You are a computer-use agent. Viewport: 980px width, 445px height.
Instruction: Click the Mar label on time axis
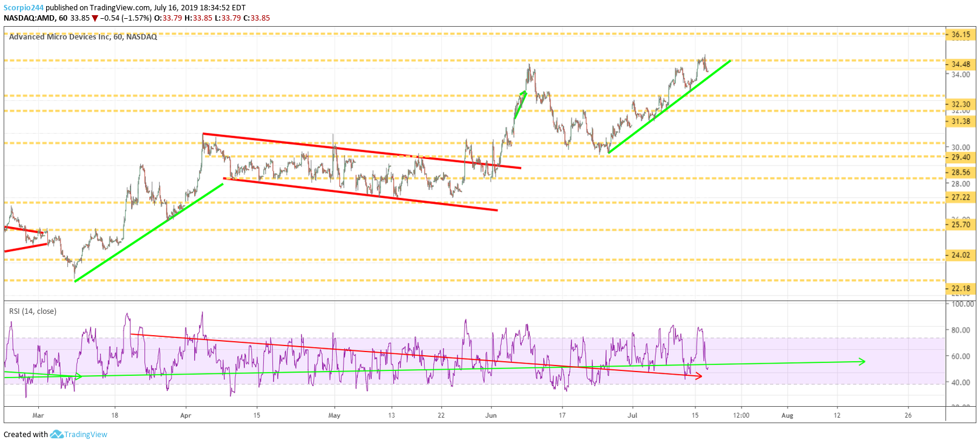coord(38,416)
